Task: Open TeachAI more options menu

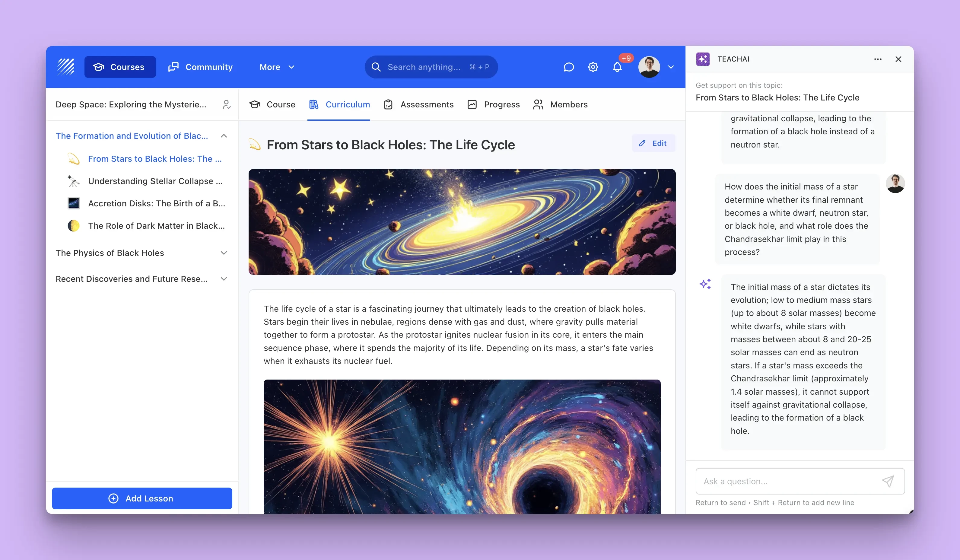Action: pyautogui.click(x=878, y=59)
